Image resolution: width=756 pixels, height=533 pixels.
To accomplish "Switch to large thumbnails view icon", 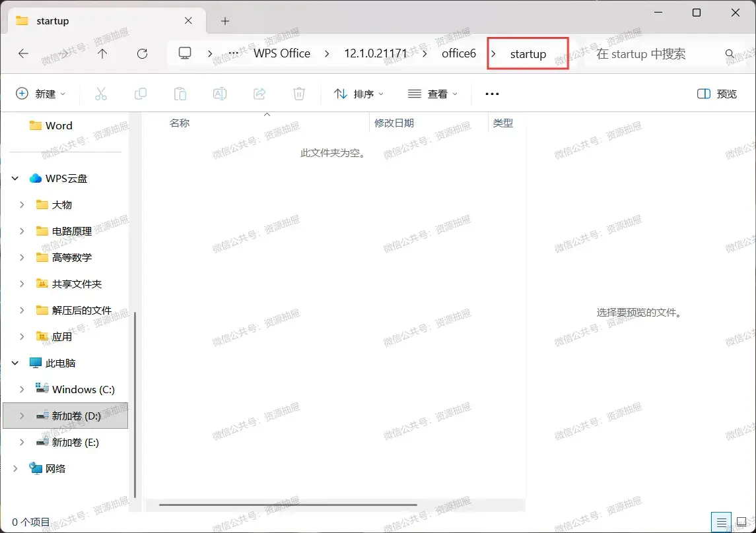I will point(741,522).
